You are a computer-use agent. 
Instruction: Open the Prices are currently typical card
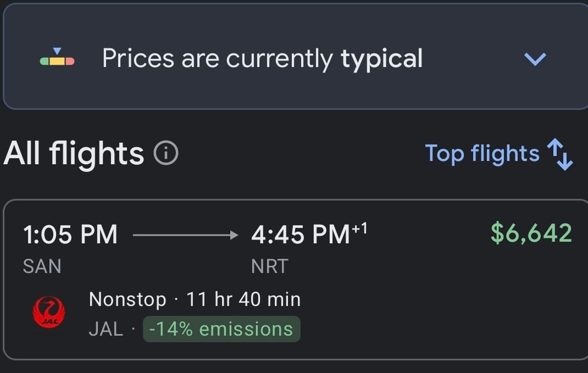296,56
